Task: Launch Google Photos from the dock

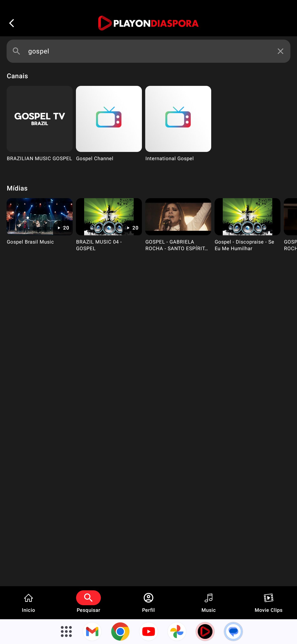Action: (177, 631)
